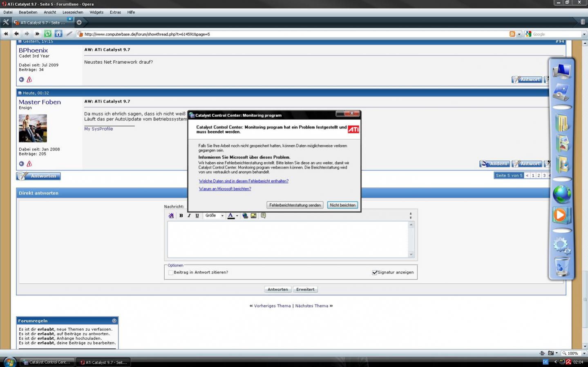Open the Datei menu
The height and width of the screenshot is (367, 588).
pos(8,12)
